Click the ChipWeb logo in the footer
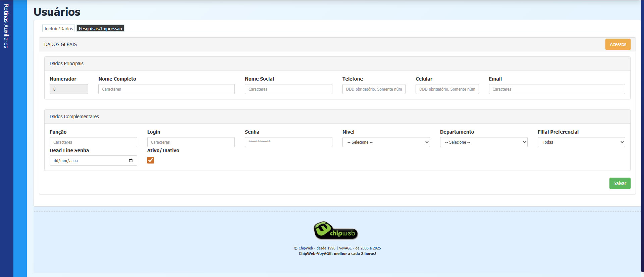644x277 pixels. [x=336, y=230]
